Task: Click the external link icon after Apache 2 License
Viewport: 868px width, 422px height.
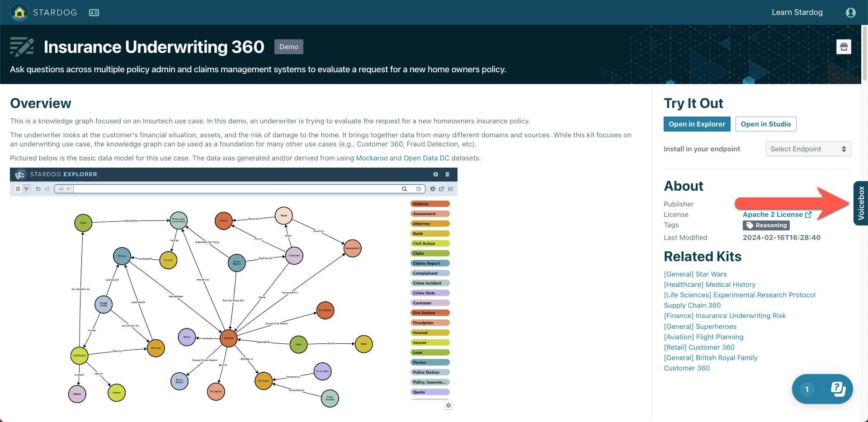Action: (808, 215)
